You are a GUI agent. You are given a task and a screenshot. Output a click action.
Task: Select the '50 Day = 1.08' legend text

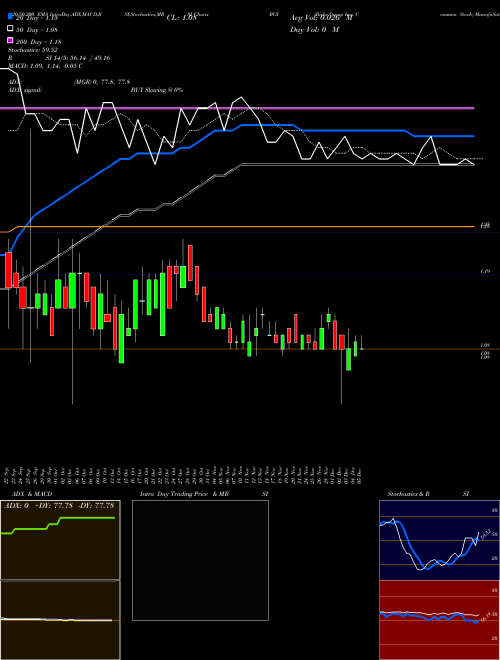(36, 30)
